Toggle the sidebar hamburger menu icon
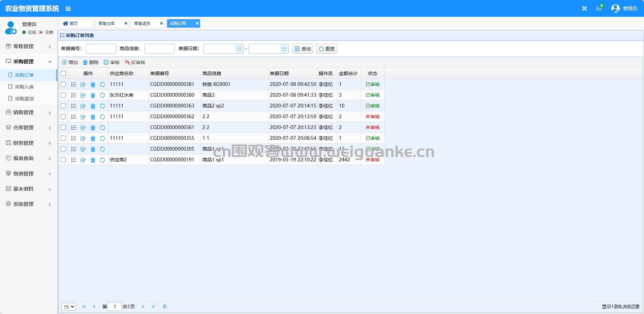This screenshot has height=314, width=644. [68, 9]
